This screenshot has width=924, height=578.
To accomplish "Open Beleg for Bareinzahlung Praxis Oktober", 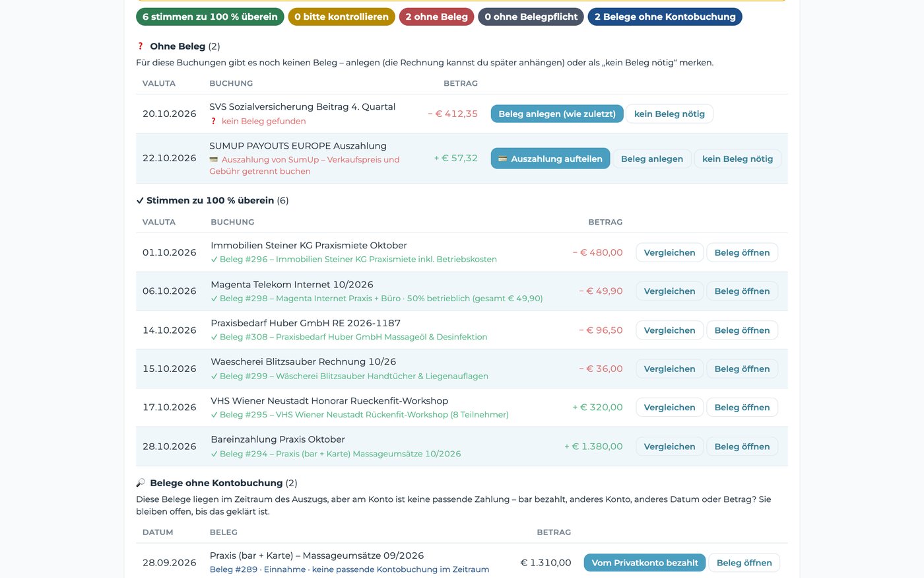I will coord(742,447).
